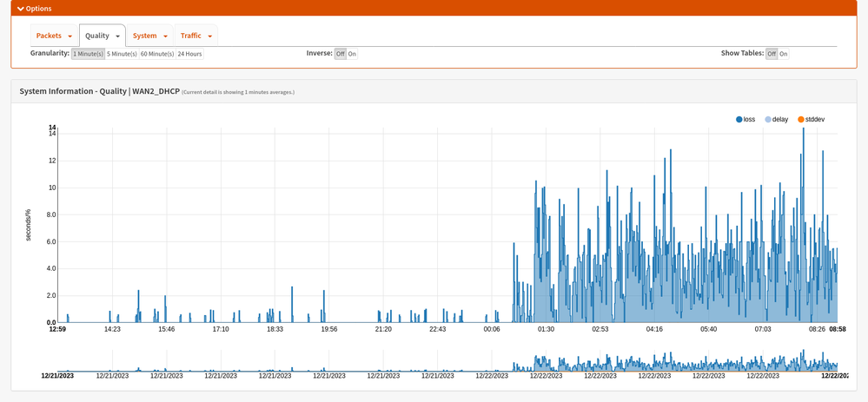868x402 pixels.
Task: Turn Show Tables On
Action: click(x=784, y=54)
